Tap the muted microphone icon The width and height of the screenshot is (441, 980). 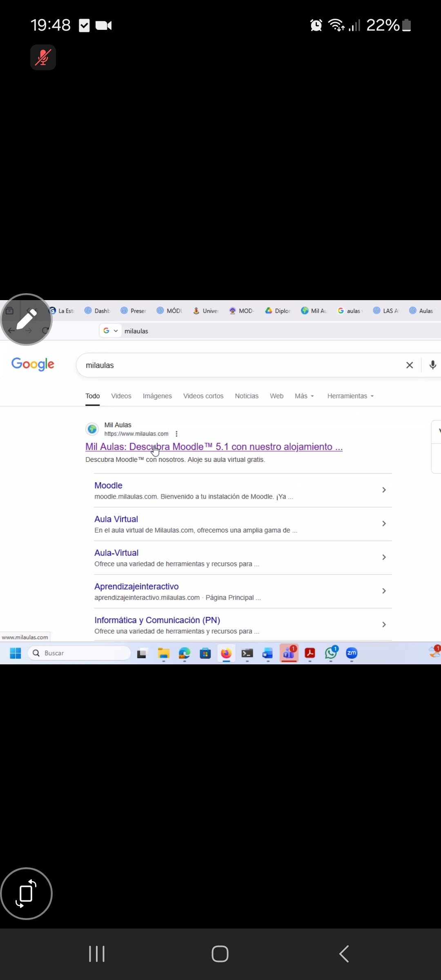tap(43, 57)
